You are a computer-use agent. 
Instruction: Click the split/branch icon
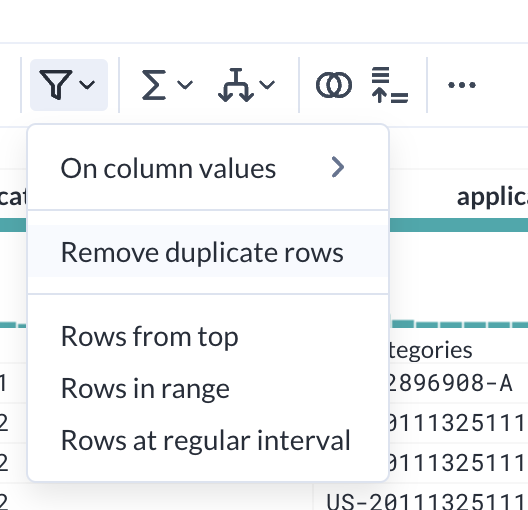(x=236, y=85)
